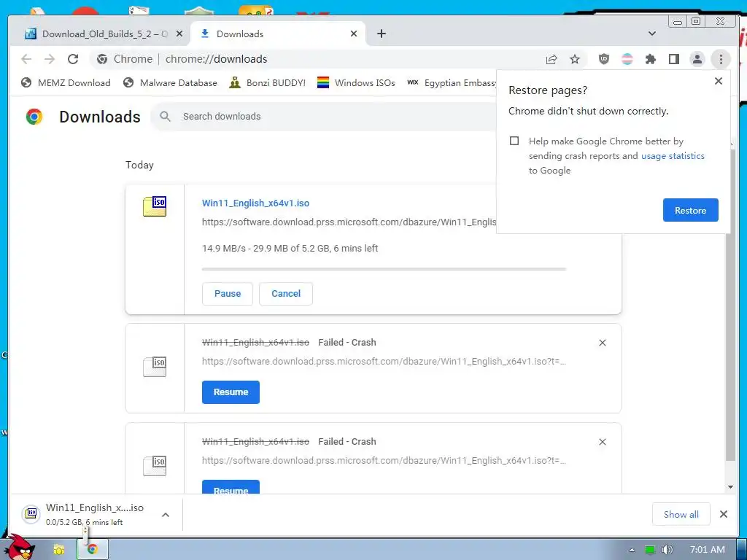
Task: Pause the Win11 ISO download
Action: (x=228, y=294)
